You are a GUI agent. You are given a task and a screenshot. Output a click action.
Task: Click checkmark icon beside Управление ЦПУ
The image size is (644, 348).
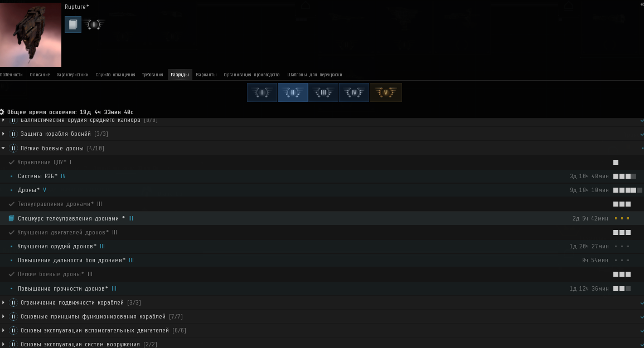[12, 162]
